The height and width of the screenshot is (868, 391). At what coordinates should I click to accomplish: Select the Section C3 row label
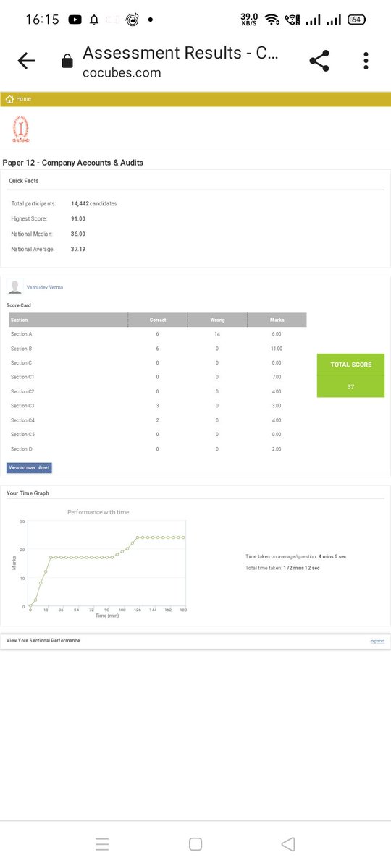22,406
